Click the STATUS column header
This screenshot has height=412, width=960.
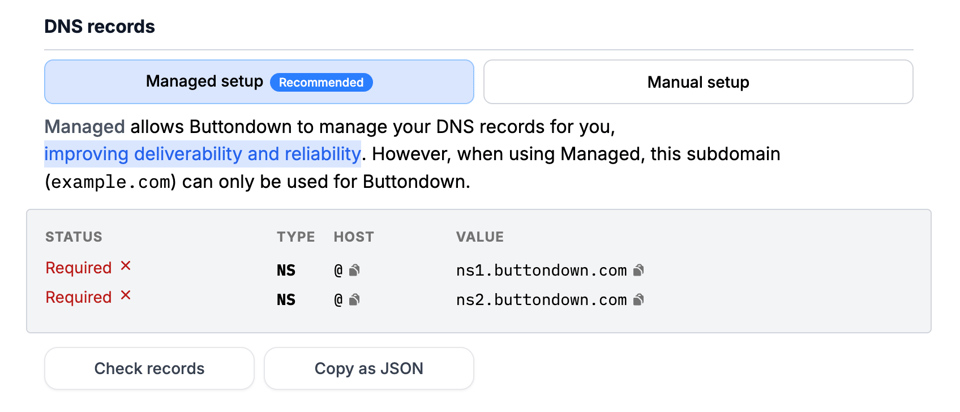click(74, 237)
